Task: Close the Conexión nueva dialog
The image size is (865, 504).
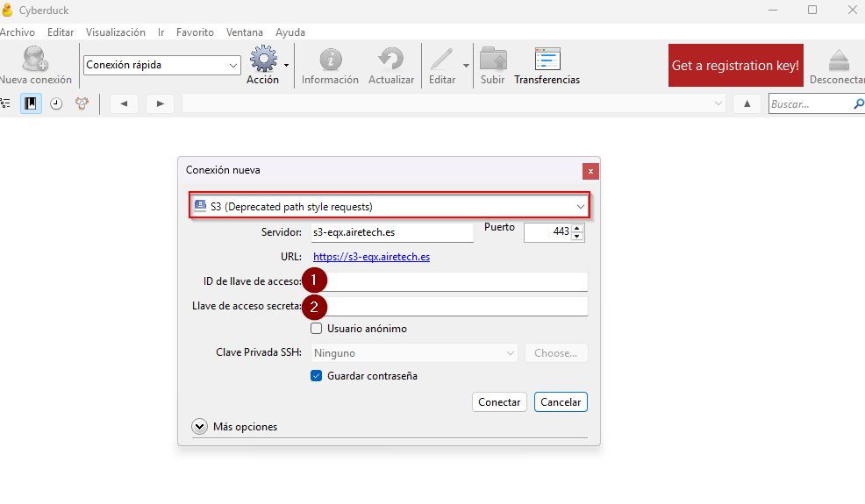Action: tap(590, 171)
